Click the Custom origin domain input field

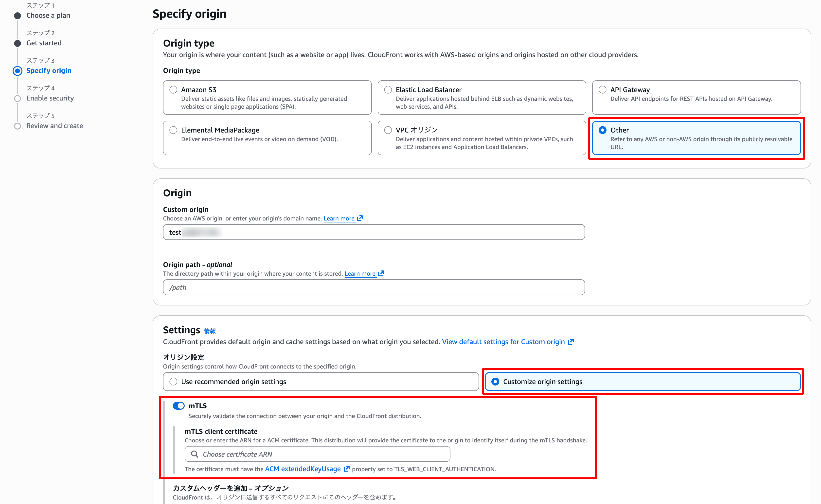(x=374, y=232)
